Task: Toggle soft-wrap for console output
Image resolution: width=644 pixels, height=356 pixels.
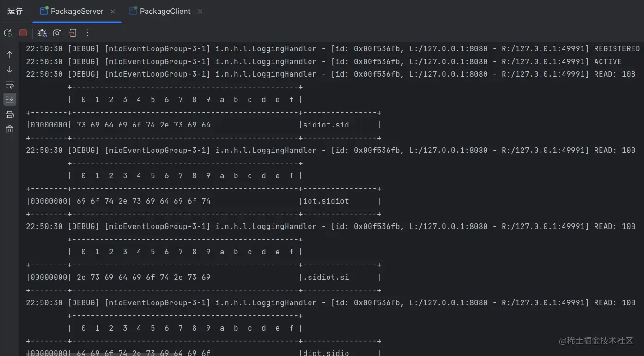Action: tap(10, 84)
